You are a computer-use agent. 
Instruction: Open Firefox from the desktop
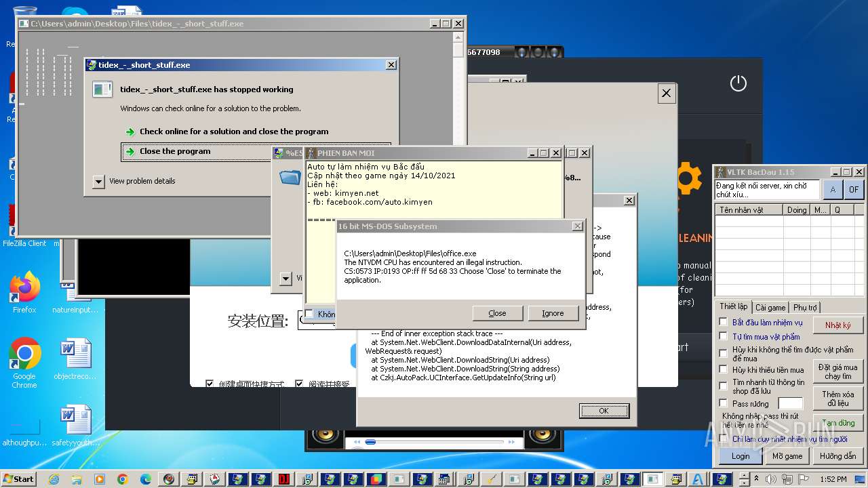pos(25,293)
